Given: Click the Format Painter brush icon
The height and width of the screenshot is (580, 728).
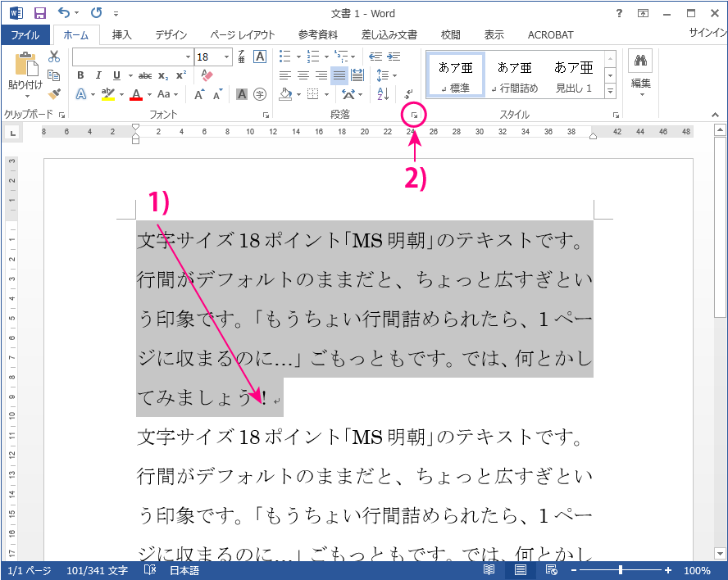Looking at the screenshot, I should (54, 93).
